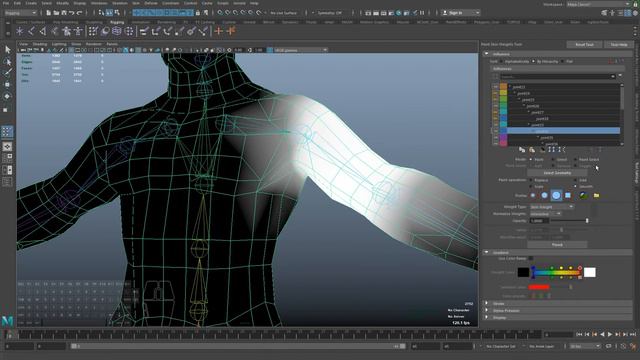Open the Normalize Weights dropdown
640x360 pixels.
coord(546,214)
